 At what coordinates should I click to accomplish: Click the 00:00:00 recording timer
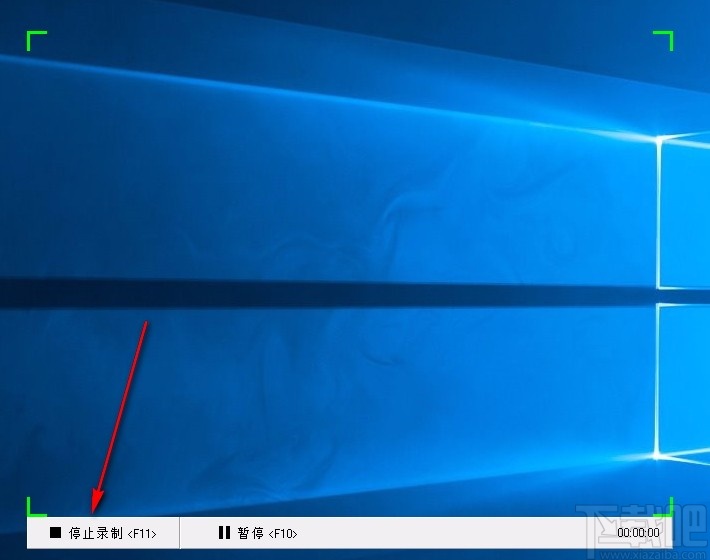point(638,532)
